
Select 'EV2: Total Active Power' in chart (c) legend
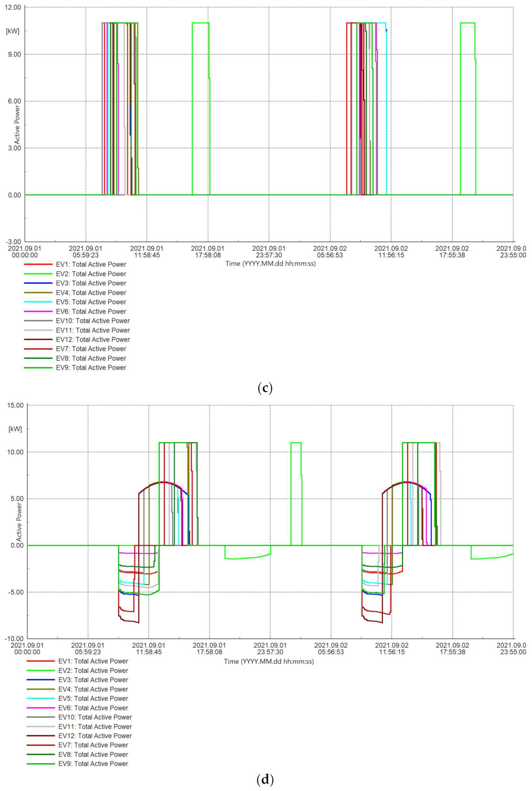click(x=91, y=274)
